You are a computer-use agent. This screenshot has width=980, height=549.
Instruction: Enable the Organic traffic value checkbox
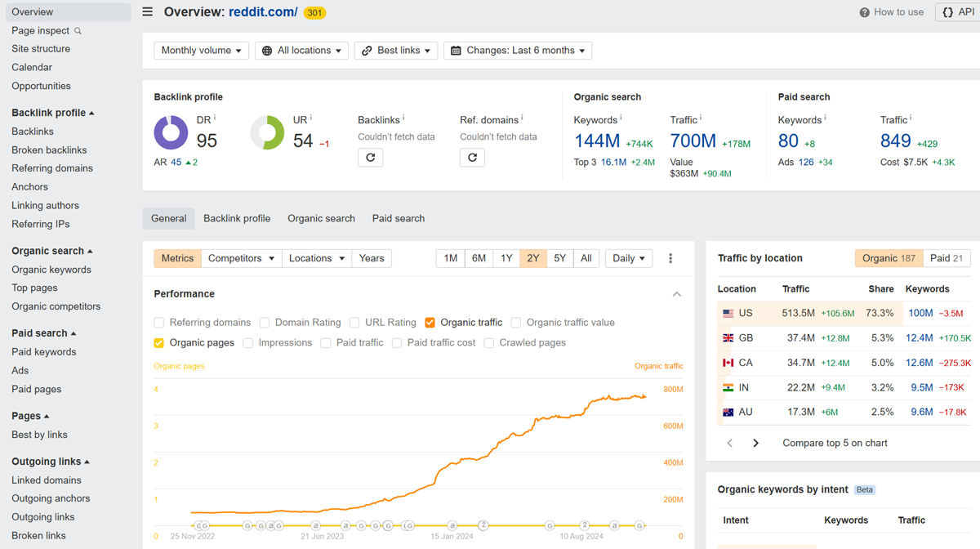click(516, 323)
